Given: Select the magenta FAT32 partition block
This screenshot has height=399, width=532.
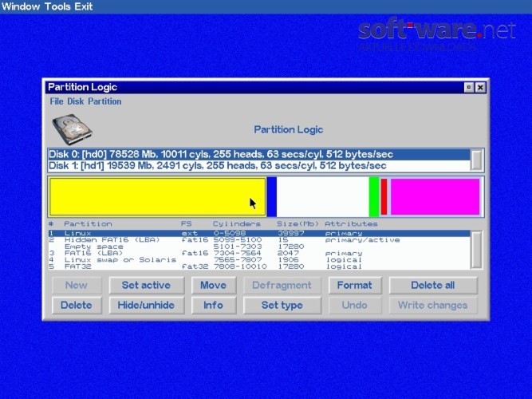Looking at the screenshot, I should coord(435,196).
